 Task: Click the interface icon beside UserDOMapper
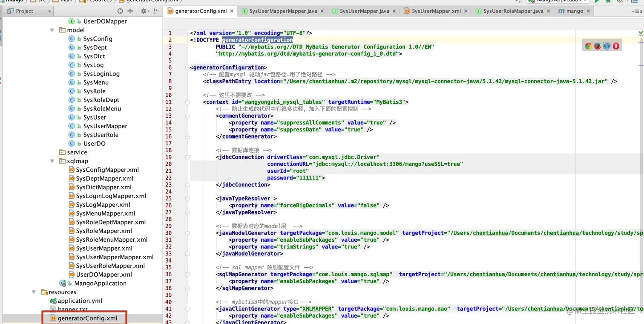click(x=72, y=21)
